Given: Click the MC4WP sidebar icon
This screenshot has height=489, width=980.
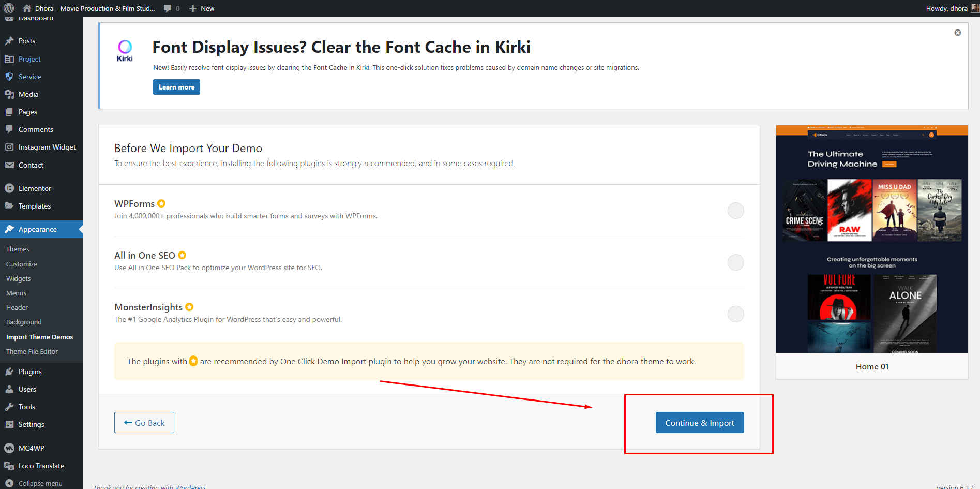Looking at the screenshot, I should [x=9, y=448].
